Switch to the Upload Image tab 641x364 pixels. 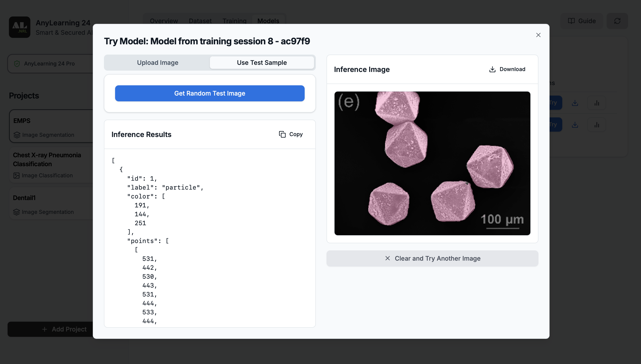157,63
